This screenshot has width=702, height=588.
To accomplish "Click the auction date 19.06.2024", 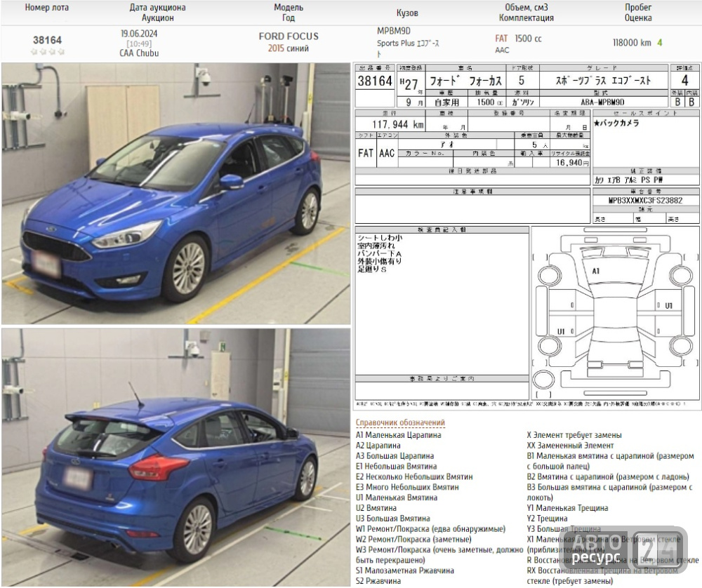I will coord(139,34).
